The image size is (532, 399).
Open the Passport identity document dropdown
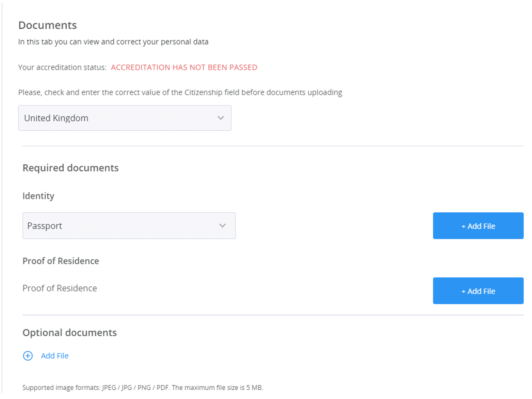[129, 225]
